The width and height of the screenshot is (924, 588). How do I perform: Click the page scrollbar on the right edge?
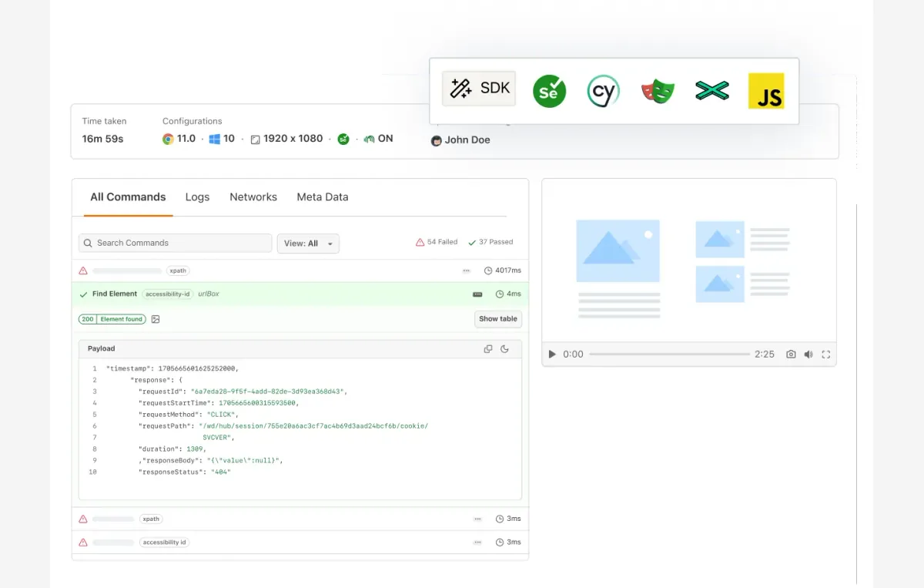(856, 393)
